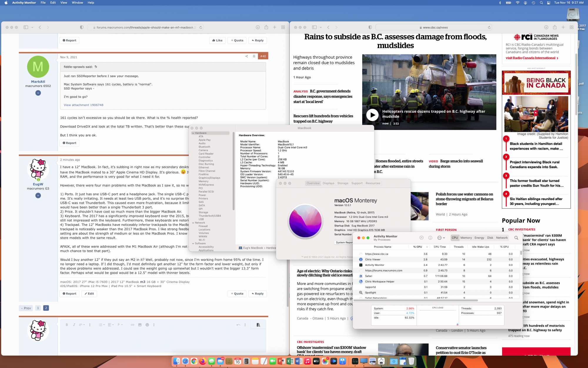Expand MarkAtl's user info arrow

38,93
